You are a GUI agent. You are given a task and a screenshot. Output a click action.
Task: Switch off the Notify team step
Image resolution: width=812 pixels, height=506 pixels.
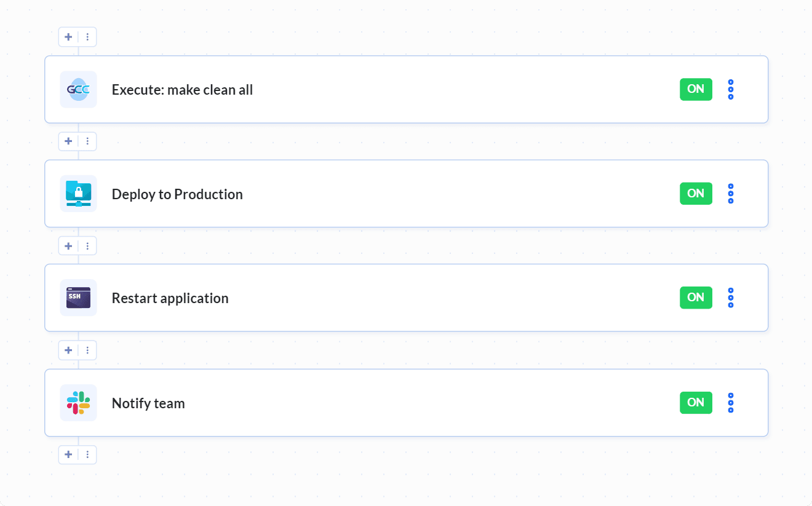point(696,403)
